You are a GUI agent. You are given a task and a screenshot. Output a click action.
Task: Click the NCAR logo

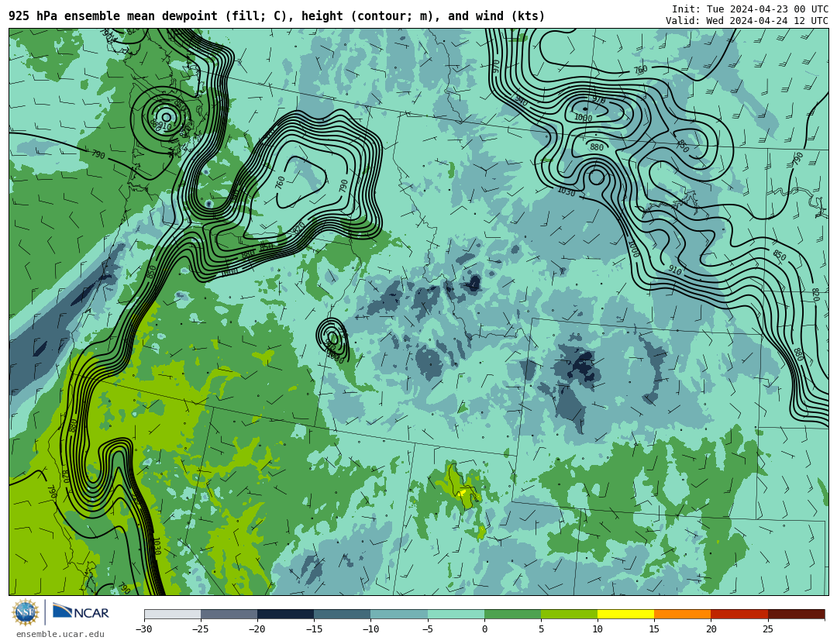81,611
